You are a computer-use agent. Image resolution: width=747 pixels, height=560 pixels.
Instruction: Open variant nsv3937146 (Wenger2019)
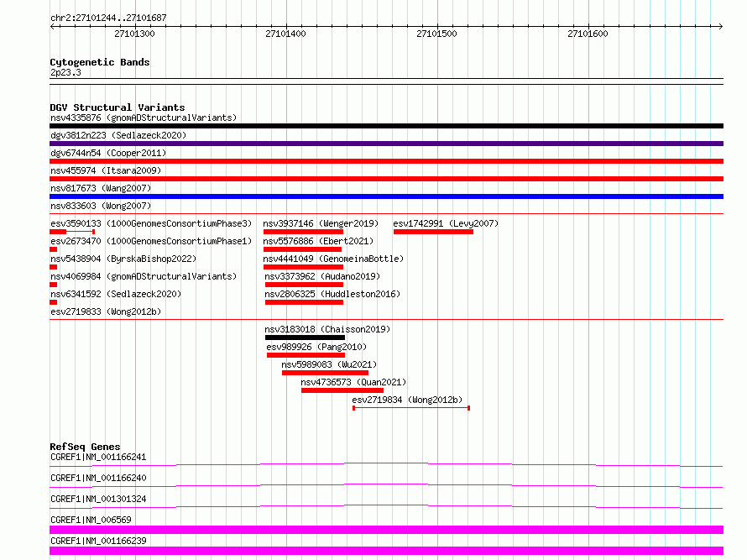[x=321, y=223]
